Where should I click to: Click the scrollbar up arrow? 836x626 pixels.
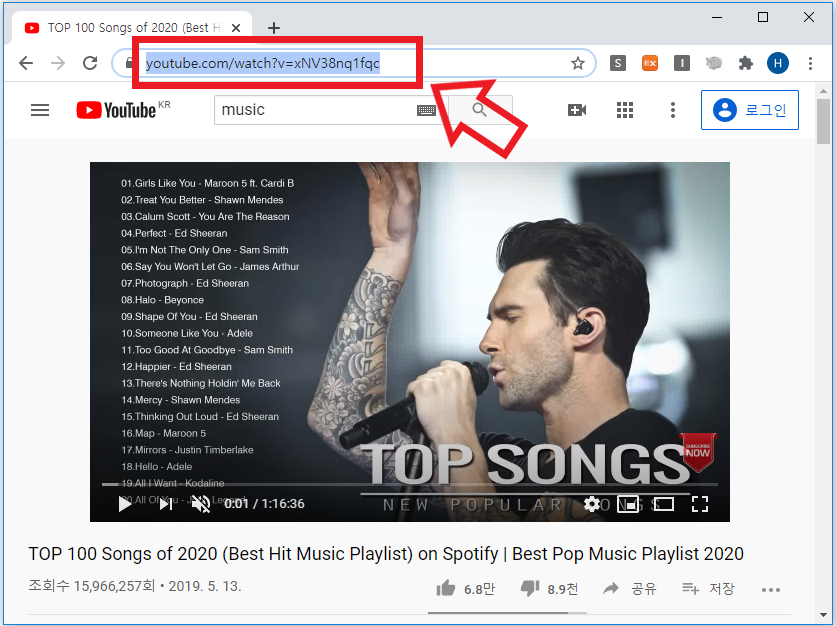(x=823, y=91)
